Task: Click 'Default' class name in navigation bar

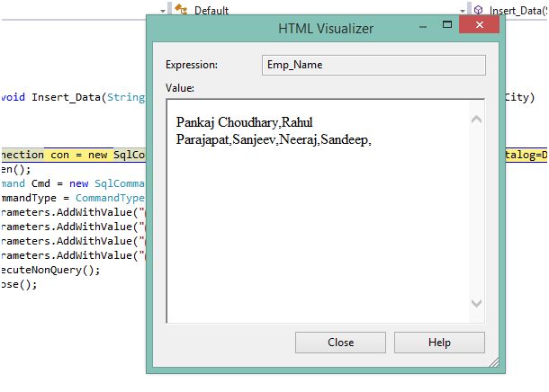Action: tap(211, 11)
